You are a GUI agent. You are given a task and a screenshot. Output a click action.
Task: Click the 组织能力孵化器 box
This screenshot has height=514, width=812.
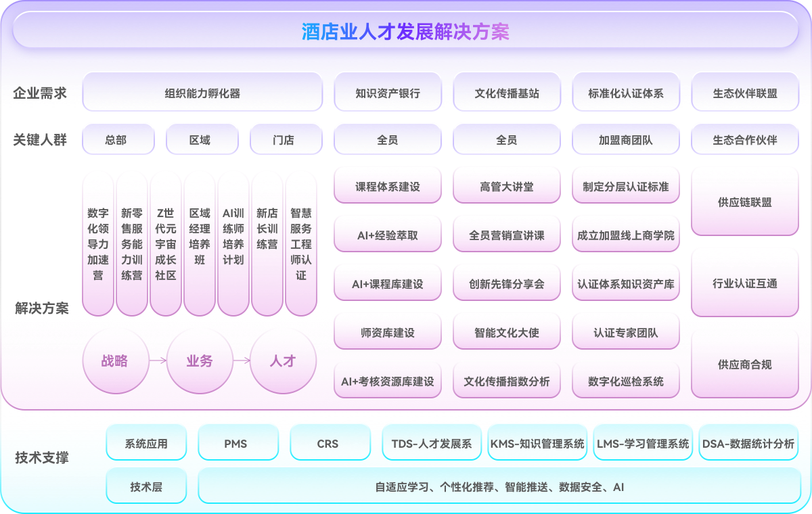[202, 93]
